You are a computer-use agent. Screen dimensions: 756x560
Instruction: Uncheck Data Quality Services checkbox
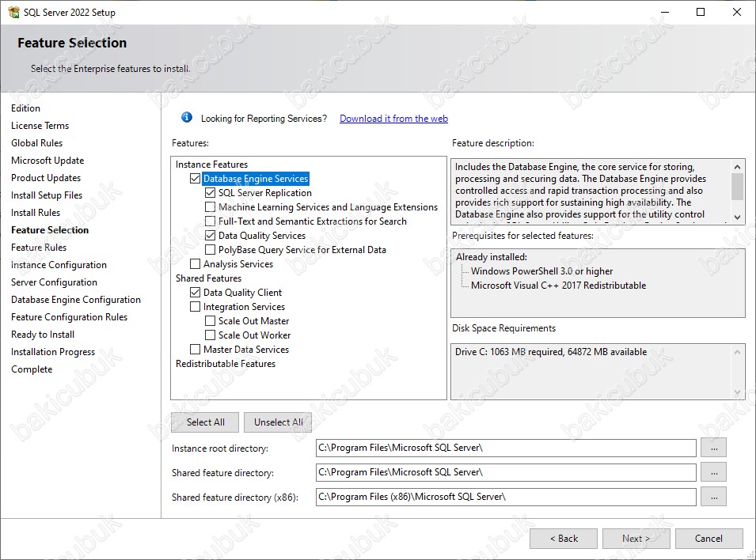point(211,236)
